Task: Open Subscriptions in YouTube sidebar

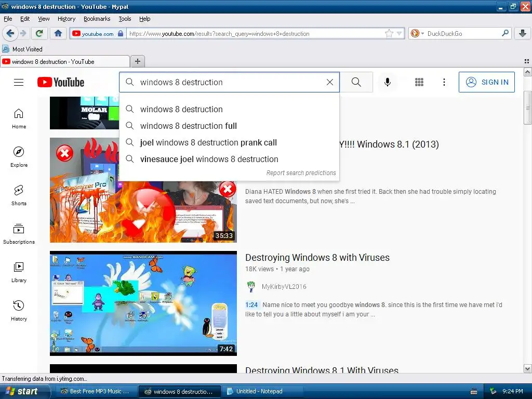Action: tap(19, 234)
